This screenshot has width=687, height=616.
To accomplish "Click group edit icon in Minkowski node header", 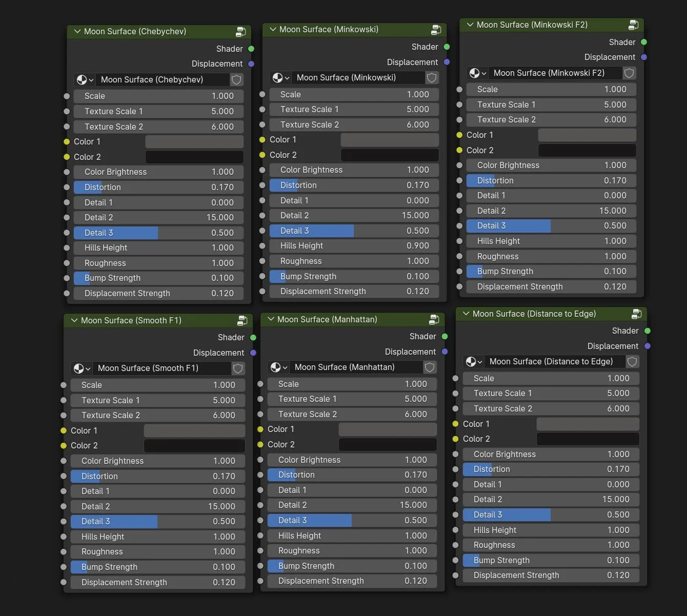I will (436, 30).
